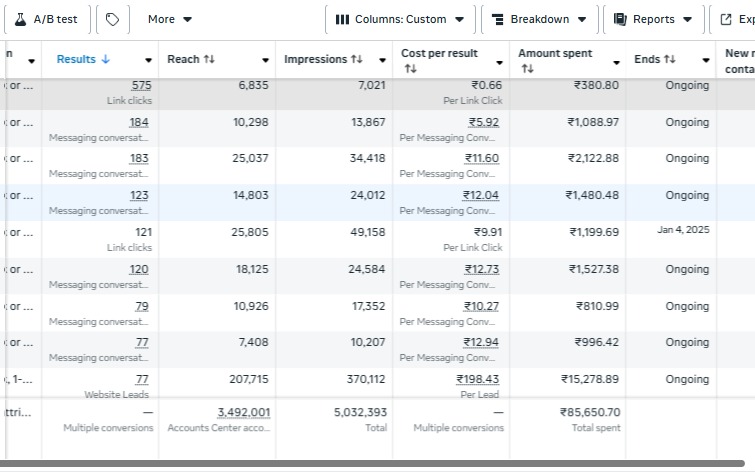Open the More menu
Image resolution: width=755 pixels, height=472 pixels.
[x=170, y=19]
